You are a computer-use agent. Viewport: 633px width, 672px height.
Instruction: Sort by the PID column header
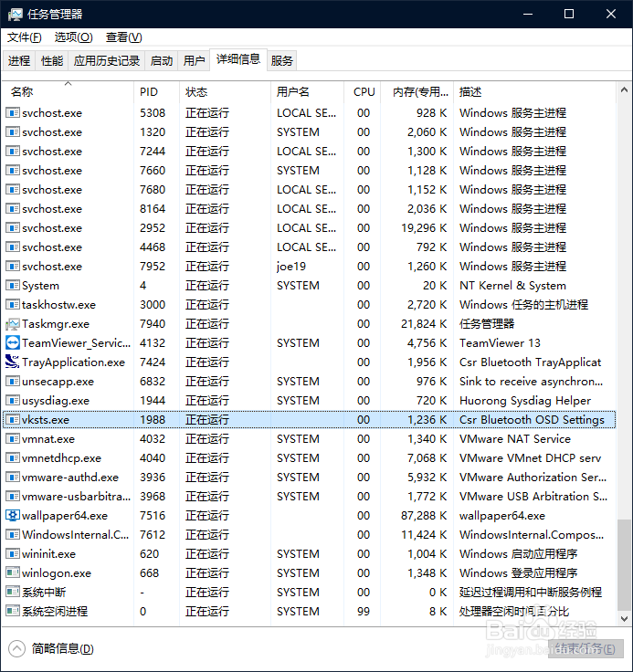[x=156, y=91]
